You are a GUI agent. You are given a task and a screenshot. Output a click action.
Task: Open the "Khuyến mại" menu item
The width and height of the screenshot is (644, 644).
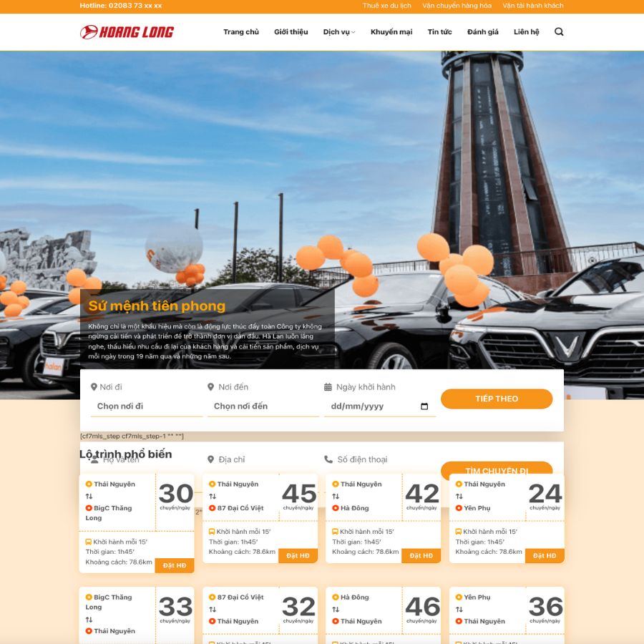391,31
